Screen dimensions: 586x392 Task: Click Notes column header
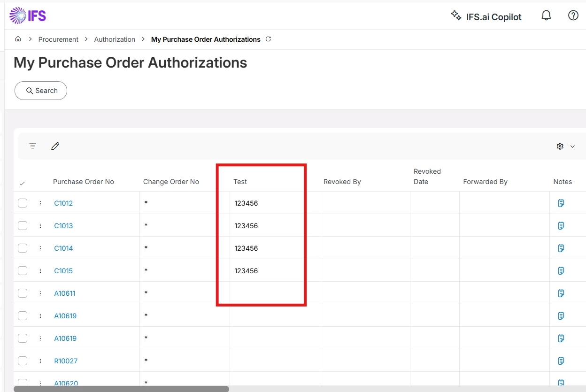[x=563, y=182]
